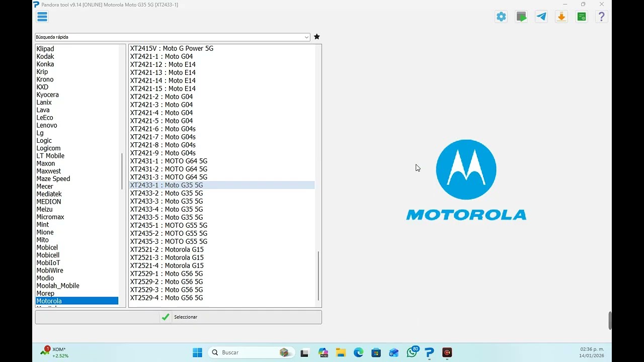644x362 pixels.
Task: Select MEDION brand
Action: (x=49, y=202)
